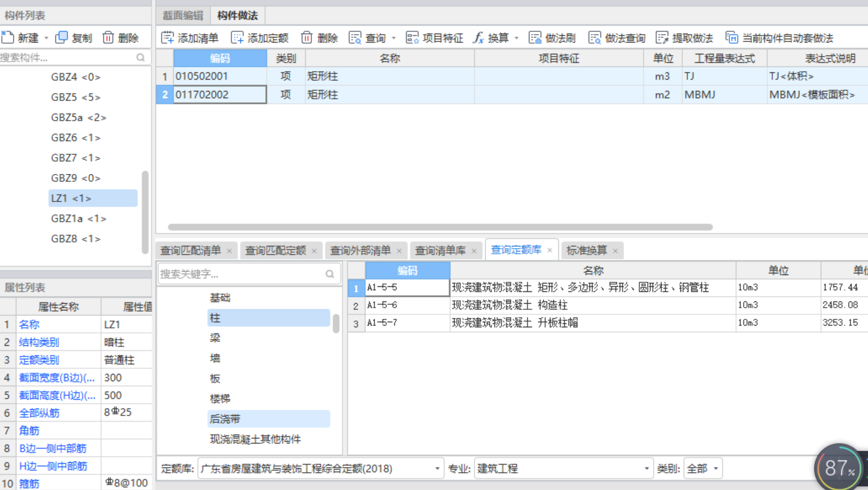Close the 查询匹配清单 tab

pos(229,251)
